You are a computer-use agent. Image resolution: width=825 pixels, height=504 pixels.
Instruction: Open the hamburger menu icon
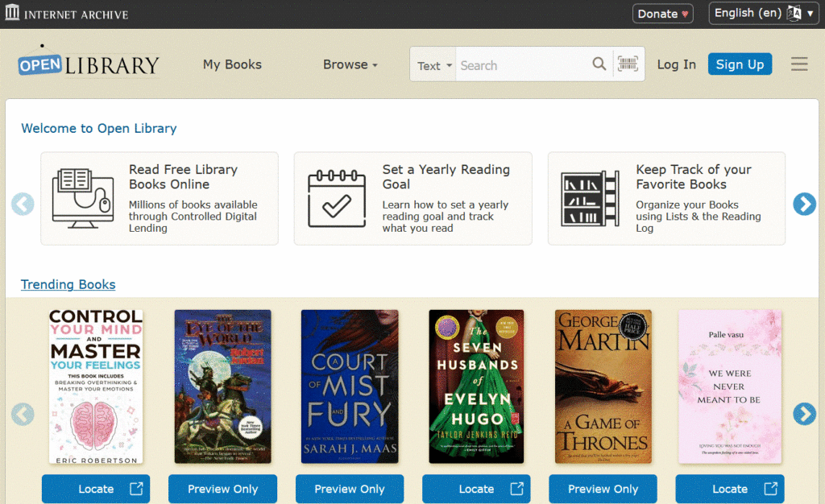click(x=799, y=64)
